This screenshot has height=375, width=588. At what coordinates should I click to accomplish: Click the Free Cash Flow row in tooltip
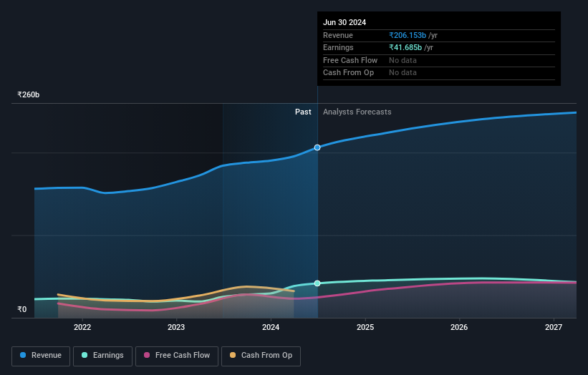pos(439,60)
